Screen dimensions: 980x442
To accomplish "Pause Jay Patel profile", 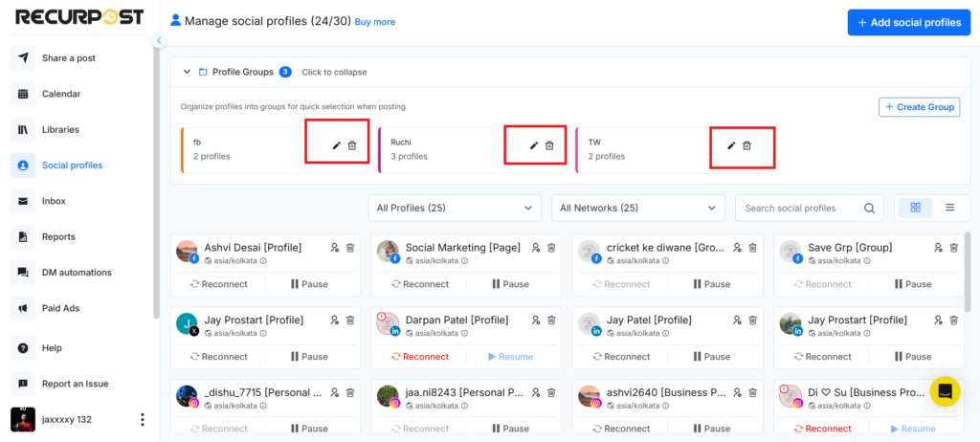I will 712,356.
